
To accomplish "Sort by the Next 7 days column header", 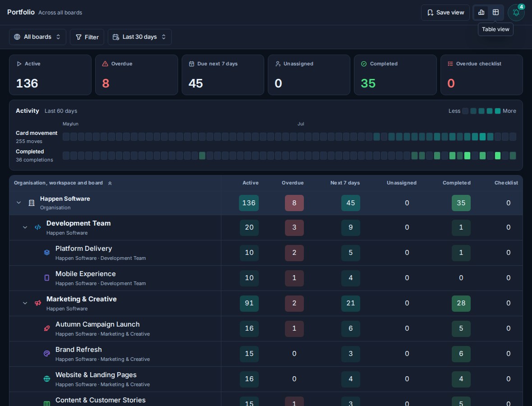I will (345, 183).
